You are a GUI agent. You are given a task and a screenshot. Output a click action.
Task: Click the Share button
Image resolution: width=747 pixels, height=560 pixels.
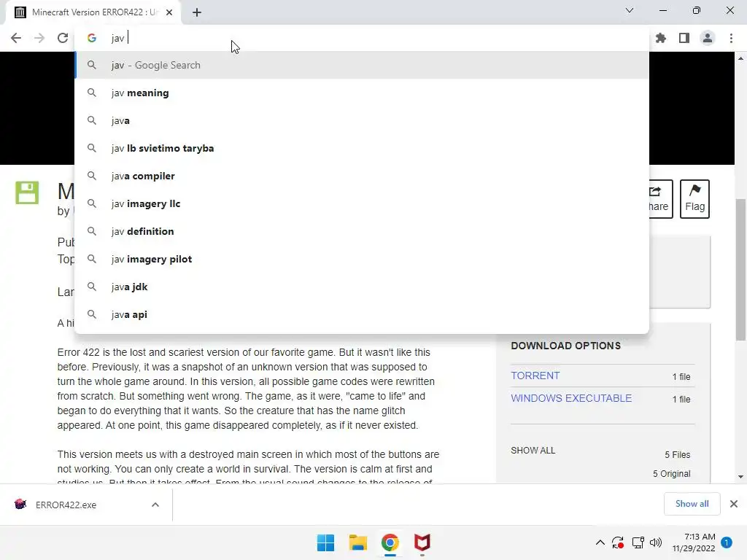tap(660, 199)
